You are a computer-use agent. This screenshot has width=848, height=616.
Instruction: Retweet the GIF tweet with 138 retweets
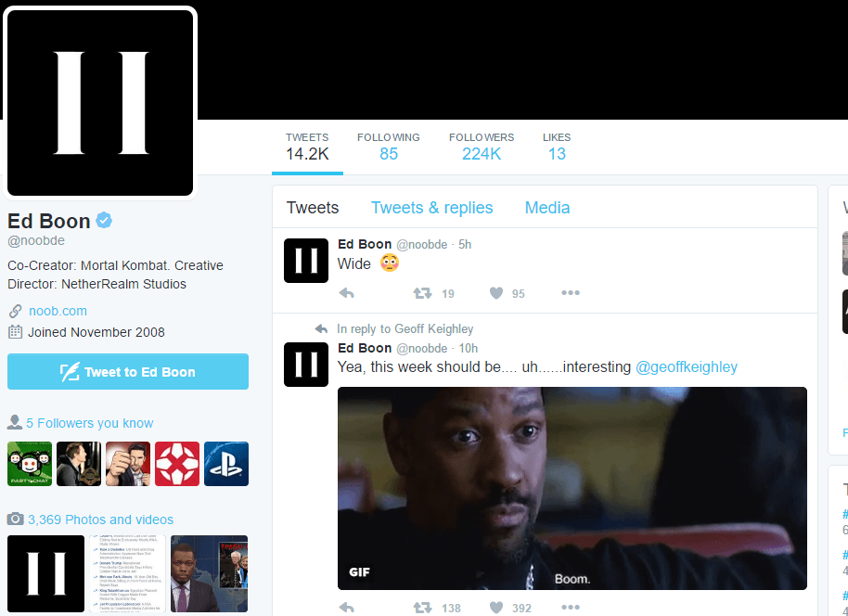coord(422,608)
